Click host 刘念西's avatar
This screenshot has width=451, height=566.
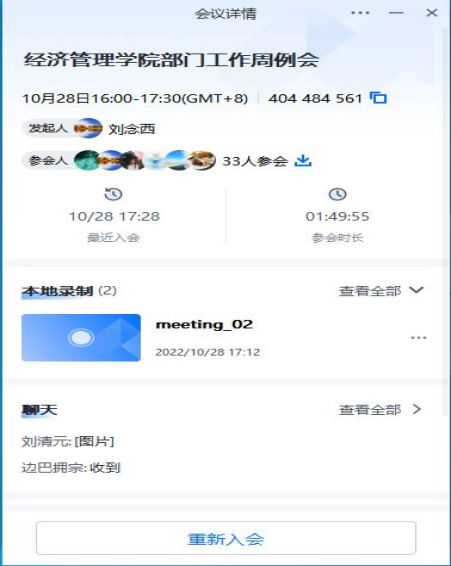(x=88, y=128)
